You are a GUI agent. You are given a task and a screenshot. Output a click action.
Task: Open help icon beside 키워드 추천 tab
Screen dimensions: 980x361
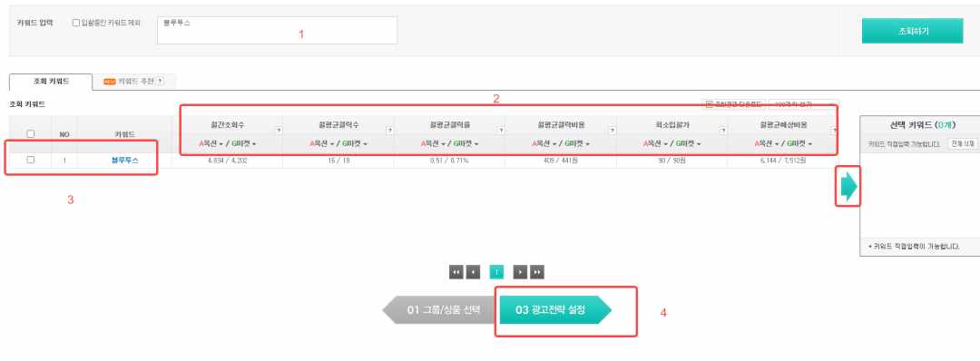(x=160, y=82)
